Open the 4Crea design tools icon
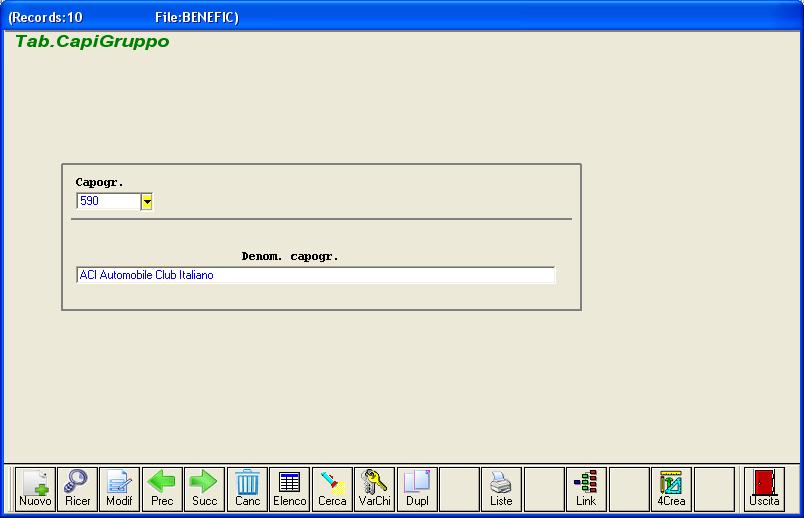This screenshot has width=804, height=518. [671, 489]
